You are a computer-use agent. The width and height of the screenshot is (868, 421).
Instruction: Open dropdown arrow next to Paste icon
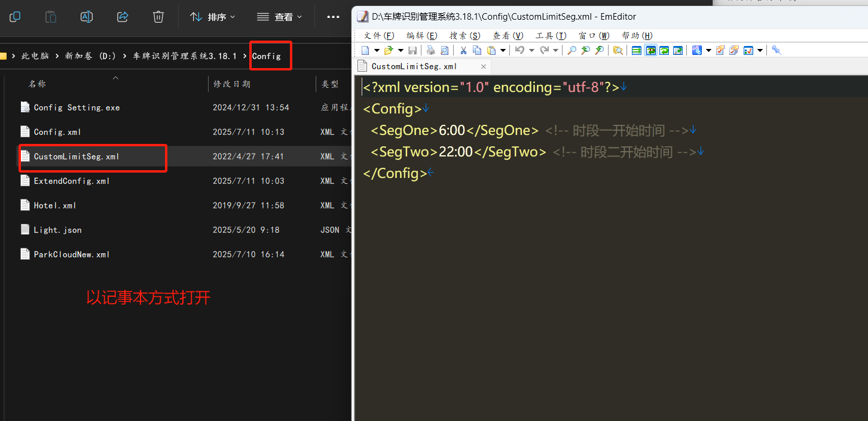503,50
